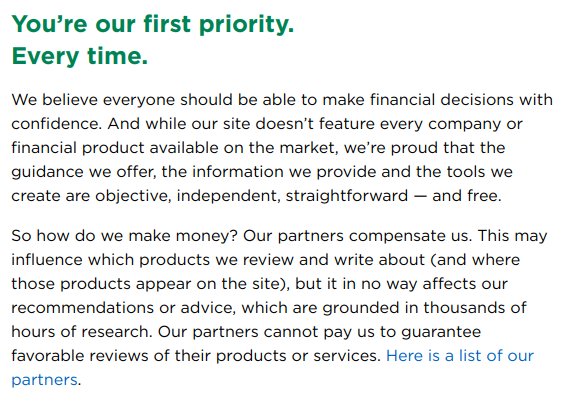This screenshot has width=567, height=409.
Task: Click the words "objective, independent, straightforward"
Action: (x=251, y=196)
